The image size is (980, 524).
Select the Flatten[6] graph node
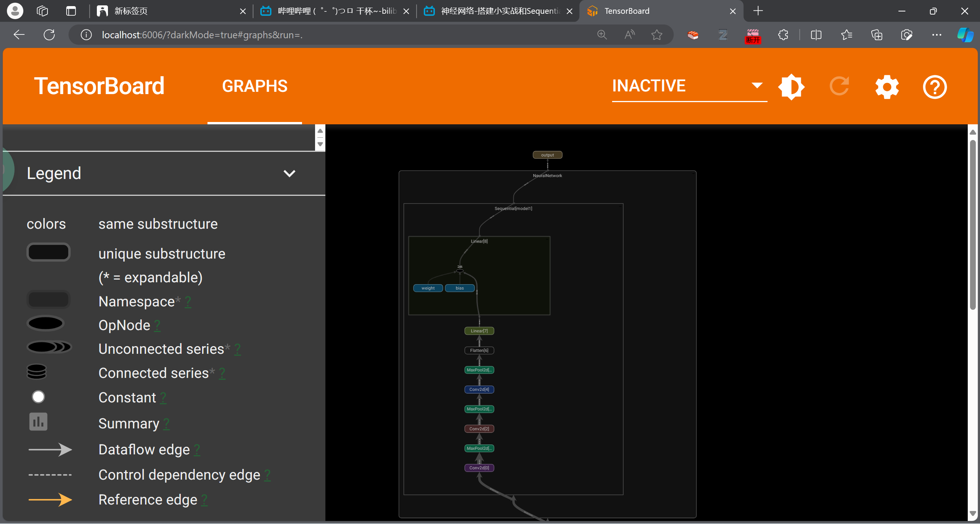479,350
